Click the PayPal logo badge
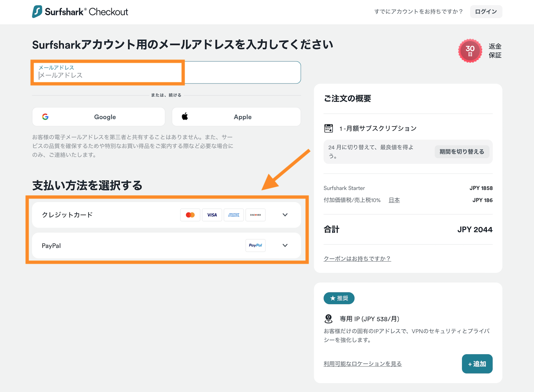Image resolution: width=534 pixels, height=392 pixels. pyautogui.click(x=256, y=245)
